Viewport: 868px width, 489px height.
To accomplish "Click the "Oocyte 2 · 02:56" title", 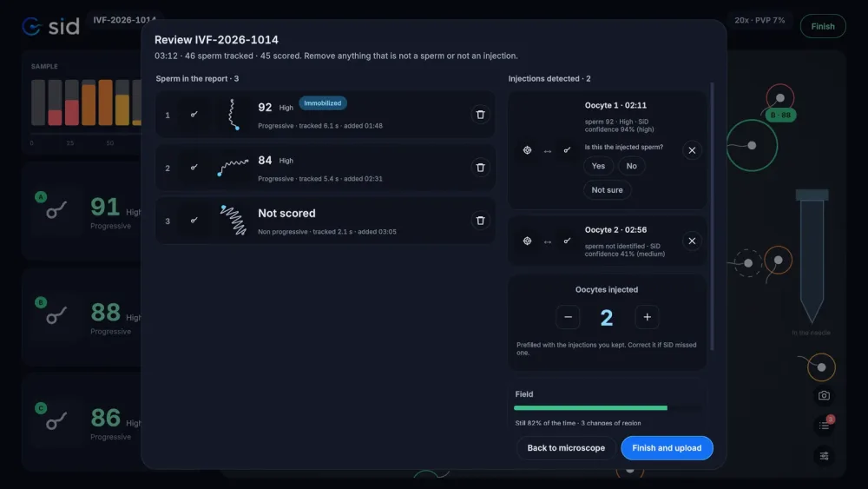I will click(x=615, y=230).
